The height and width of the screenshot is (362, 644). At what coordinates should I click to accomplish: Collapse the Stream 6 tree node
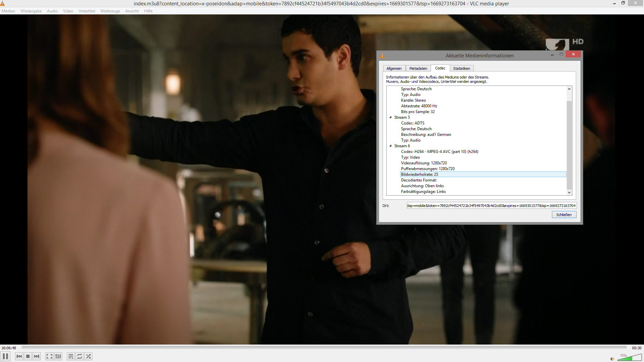click(x=390, y=146)
